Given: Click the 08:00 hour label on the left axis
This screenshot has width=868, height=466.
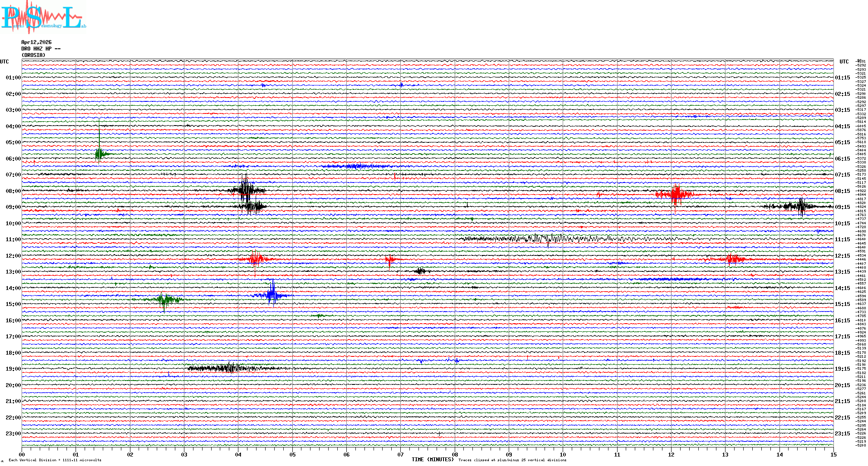Looking at the screenshot, I should point(13,191).
